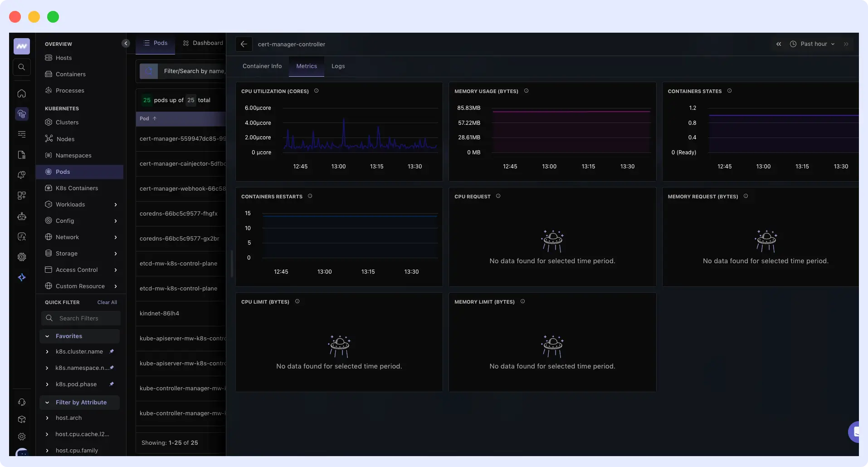The image size is (868, 467).
Task: Expand the Access Control submenu
Action: coord(116,270)
